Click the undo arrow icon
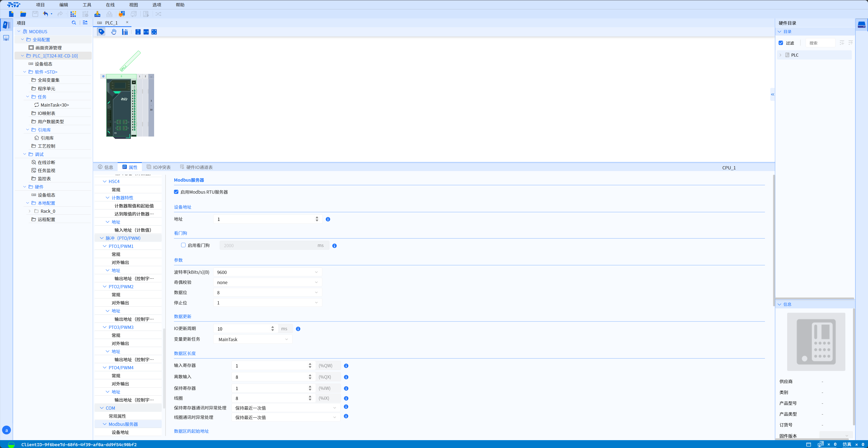This screenshot has width=868, height=448. click(x=46, y=14)
